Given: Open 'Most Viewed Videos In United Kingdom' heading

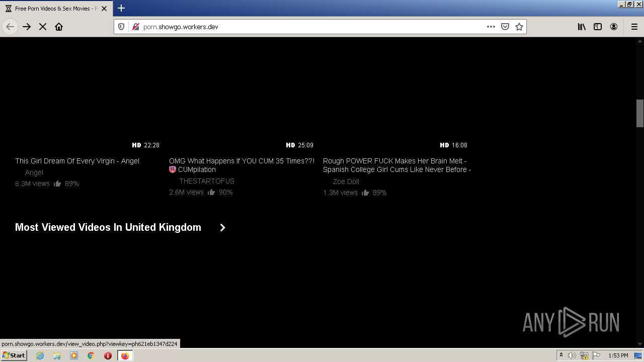Looking at the screenshot, I should pos(108,227).
